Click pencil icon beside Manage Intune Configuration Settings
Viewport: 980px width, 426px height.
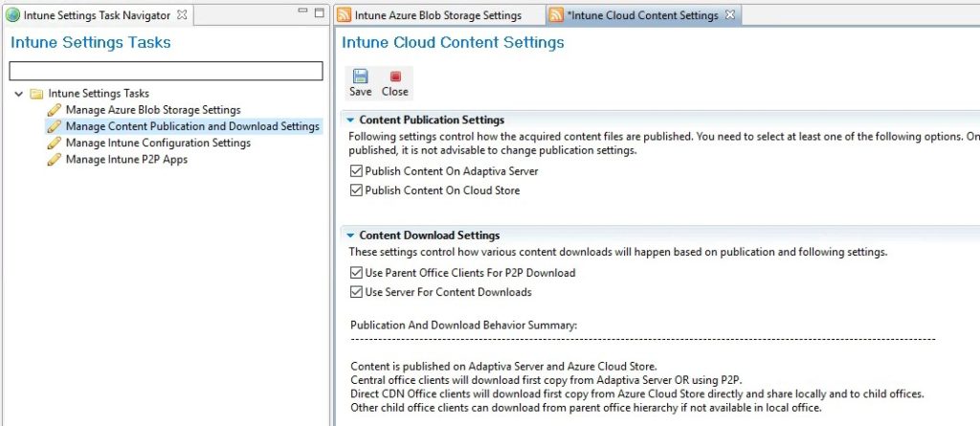click(x=55, y=144)
